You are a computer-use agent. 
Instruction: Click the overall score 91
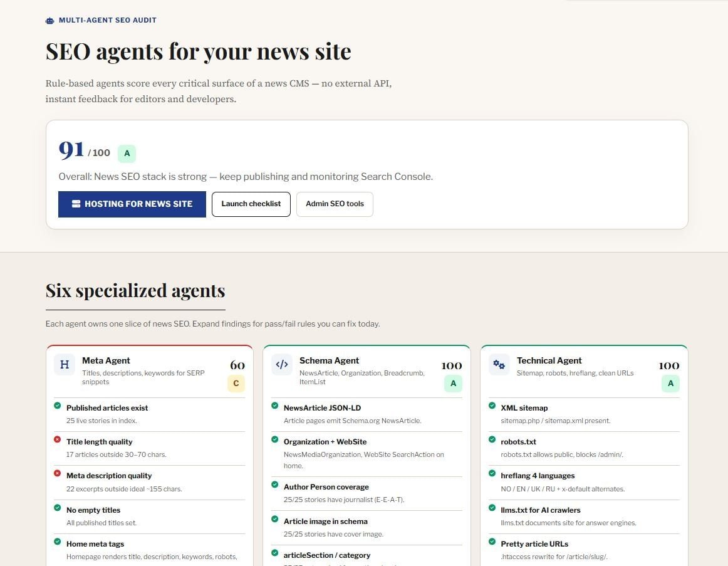point(71,150)
